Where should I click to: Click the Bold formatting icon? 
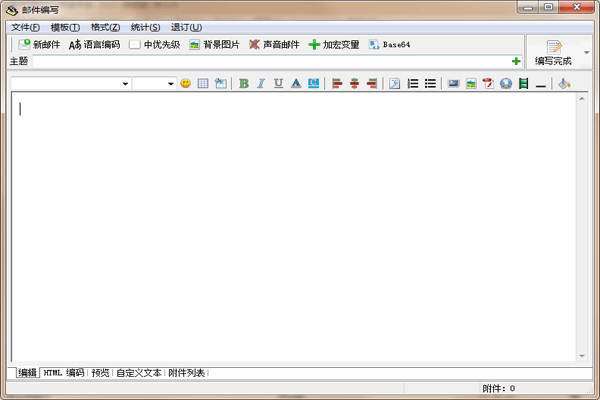(x=244, y=84)
